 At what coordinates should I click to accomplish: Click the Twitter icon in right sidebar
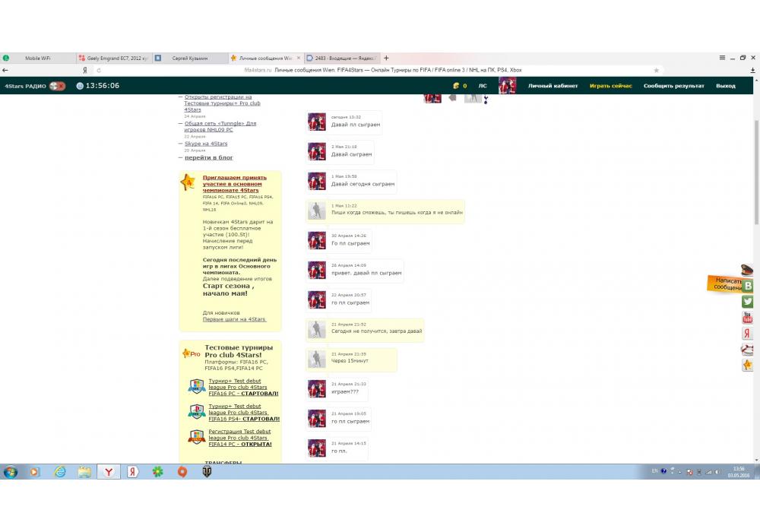(x=748, y=302)
